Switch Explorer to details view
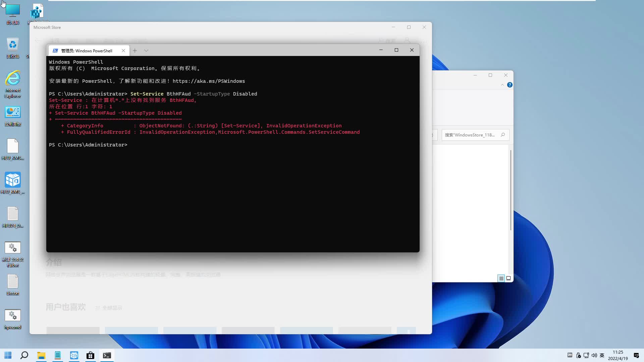 coord(501,278)
